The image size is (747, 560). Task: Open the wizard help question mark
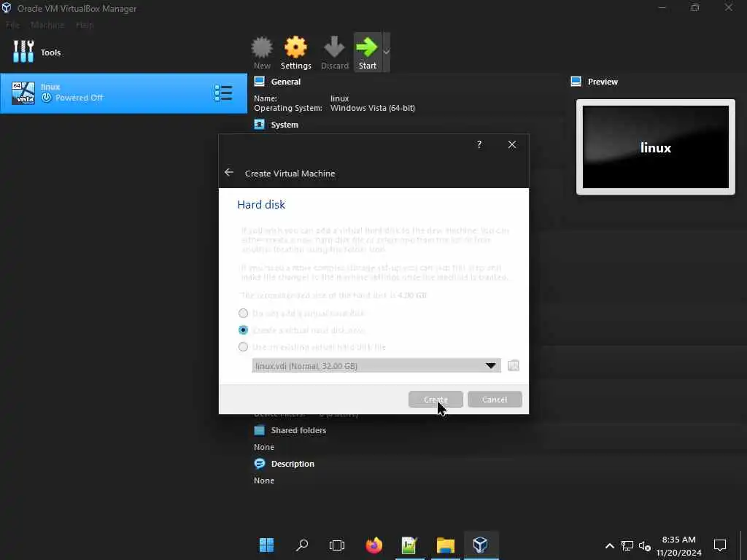point(479,144)
